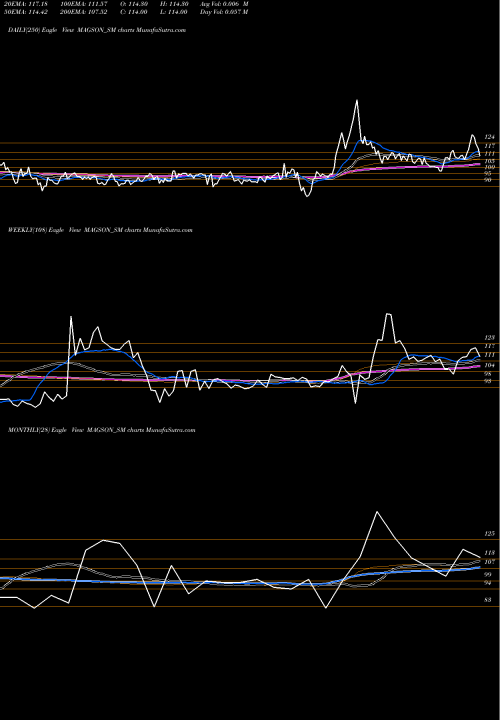Click the 98 price label on weekly chart
500x720 pixels.
click(488, 374)
